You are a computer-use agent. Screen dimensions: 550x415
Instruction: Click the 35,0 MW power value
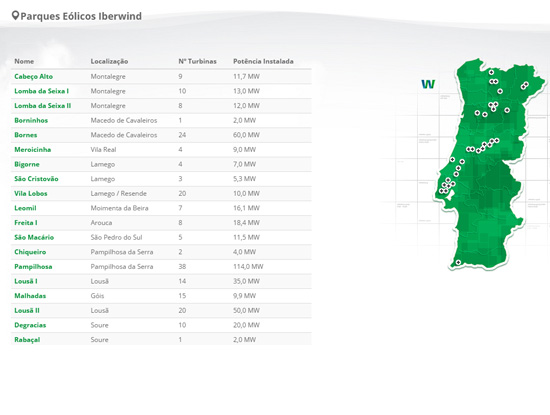(246, 281)
